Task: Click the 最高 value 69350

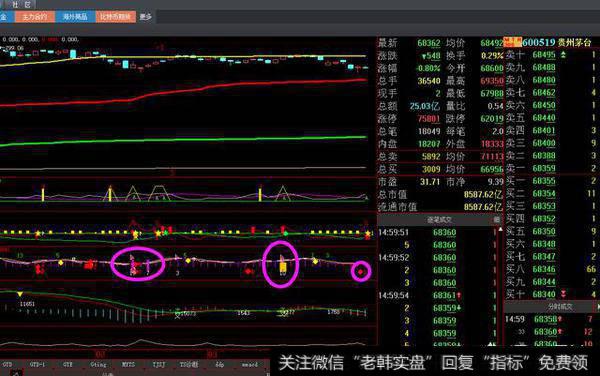Action: 492,81
